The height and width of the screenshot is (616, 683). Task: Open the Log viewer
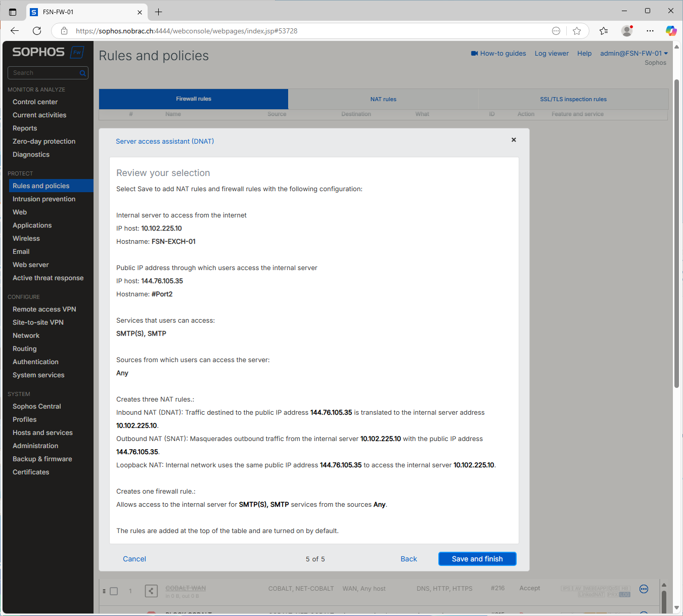[x=552, y=53]
